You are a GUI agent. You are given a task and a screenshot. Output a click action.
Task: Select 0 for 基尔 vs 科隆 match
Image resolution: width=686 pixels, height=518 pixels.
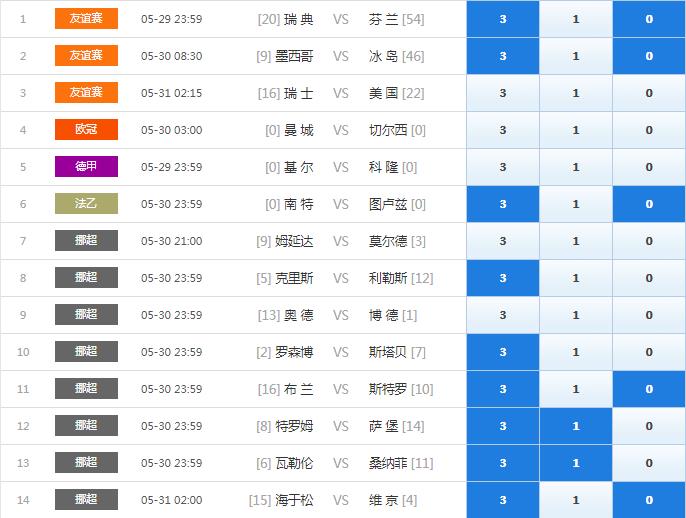click(649, 167)
